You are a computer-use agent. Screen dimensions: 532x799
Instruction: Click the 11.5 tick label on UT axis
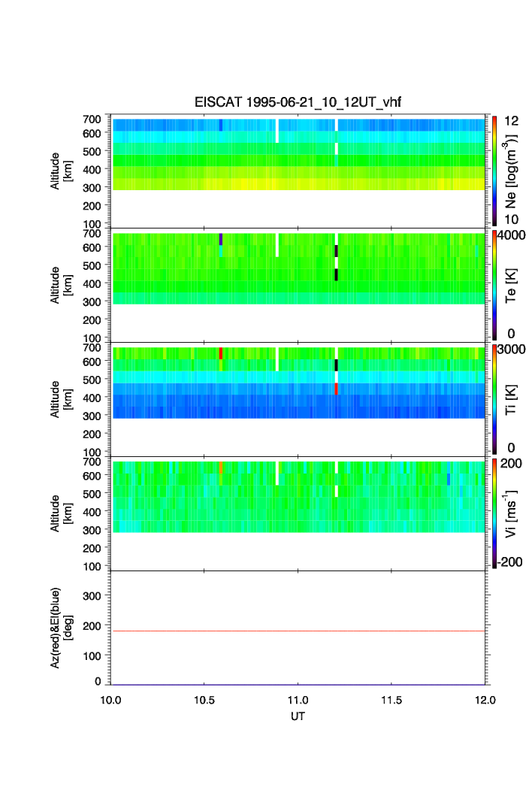[391, 700]
